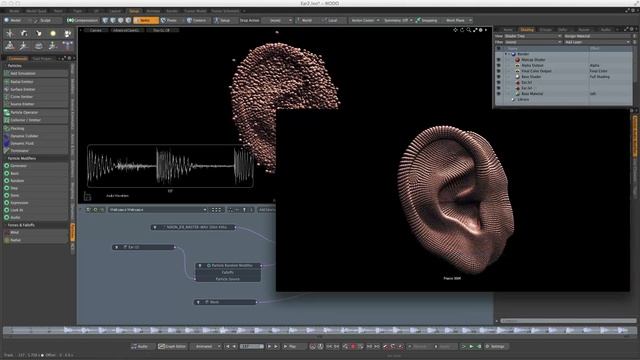Click the Audio particle modifier icon
Image resolution: width=640 pixels, height=360 pixels.
(7, 217)
